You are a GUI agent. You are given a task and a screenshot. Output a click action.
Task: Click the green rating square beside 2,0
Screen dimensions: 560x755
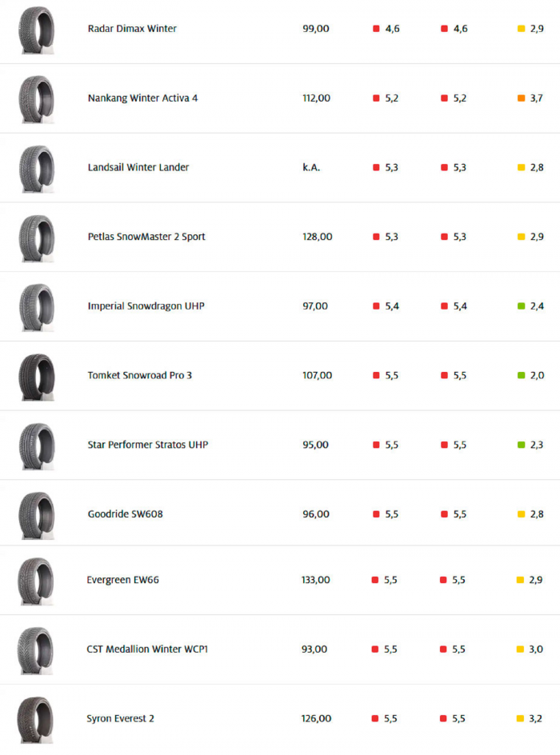(x=522, y=376)
